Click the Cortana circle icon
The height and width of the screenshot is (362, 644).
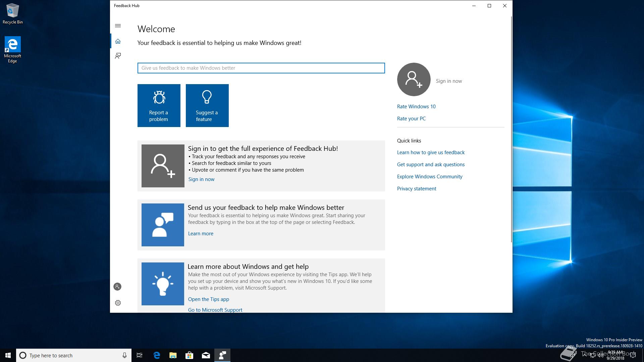pyautogui.click(x=23, y=355)
